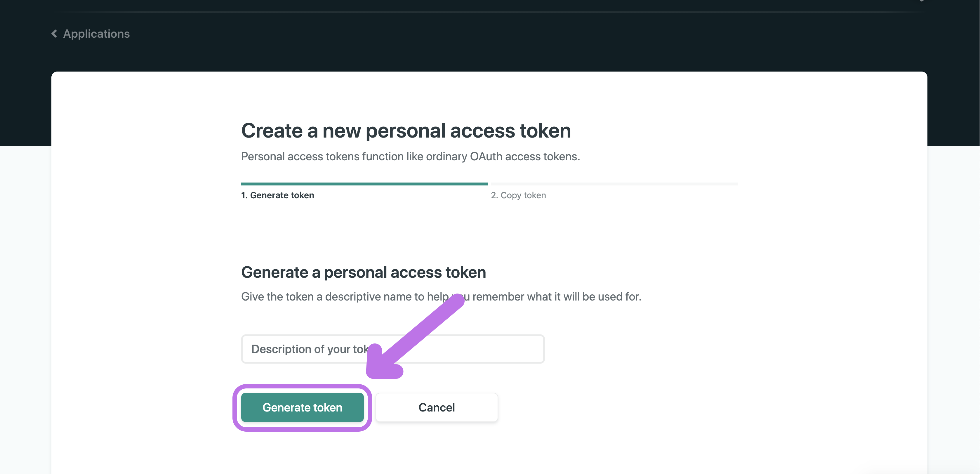Click the green Generate token button
980x474 pixels.
pyautogui.click(x=303, y=407)
